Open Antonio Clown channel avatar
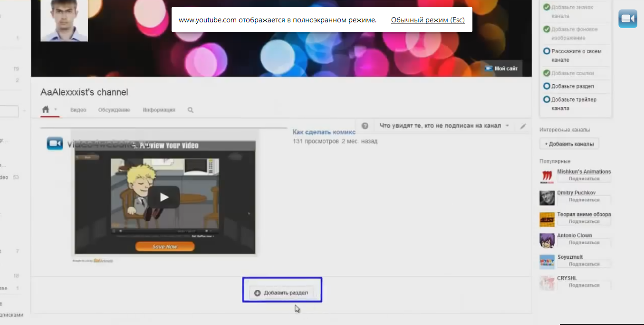Image resolution: width=644 pixels, height=325 pixels. click(547, 240)
